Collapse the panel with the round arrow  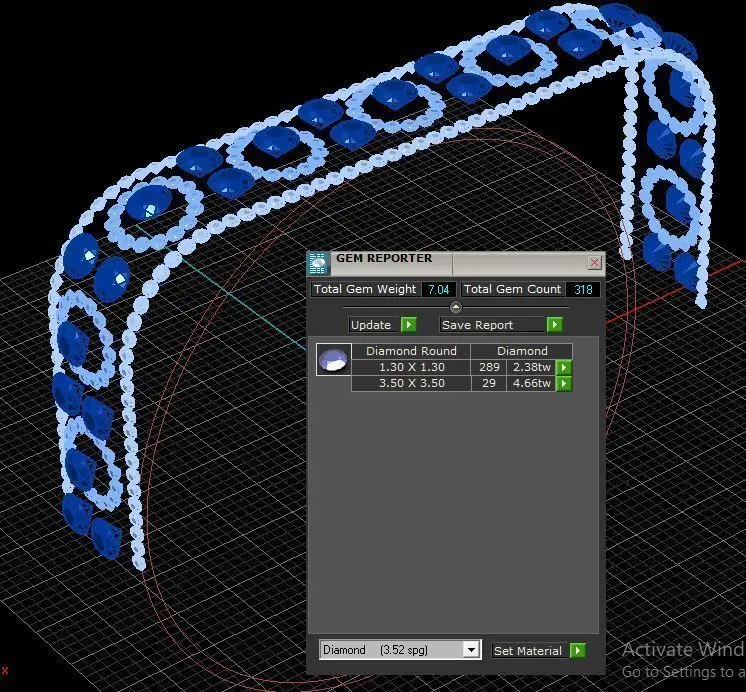tap(455, 307)
